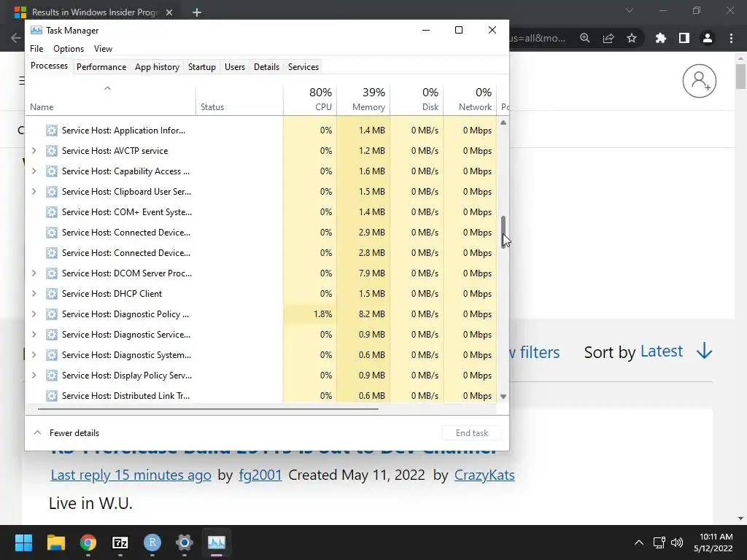Click the End task button
Image resolution: width=747 pixels, height=560 pixels.
(x=472, y=433)
